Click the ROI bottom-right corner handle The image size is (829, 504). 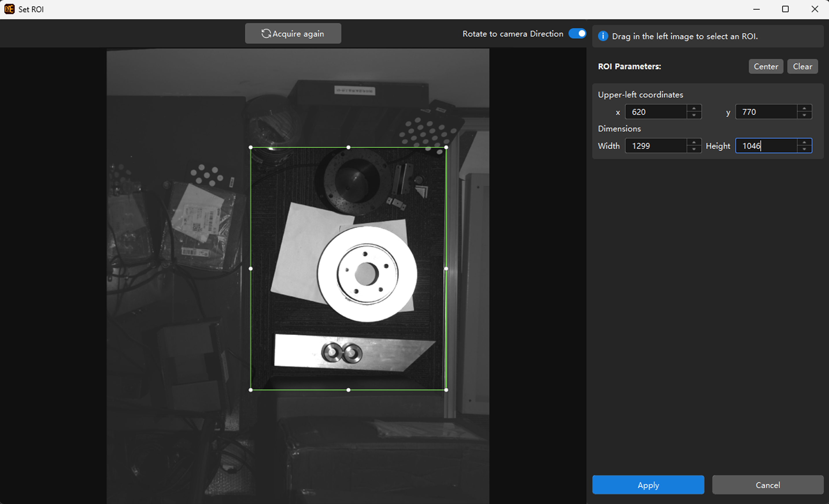pos(446,390)
